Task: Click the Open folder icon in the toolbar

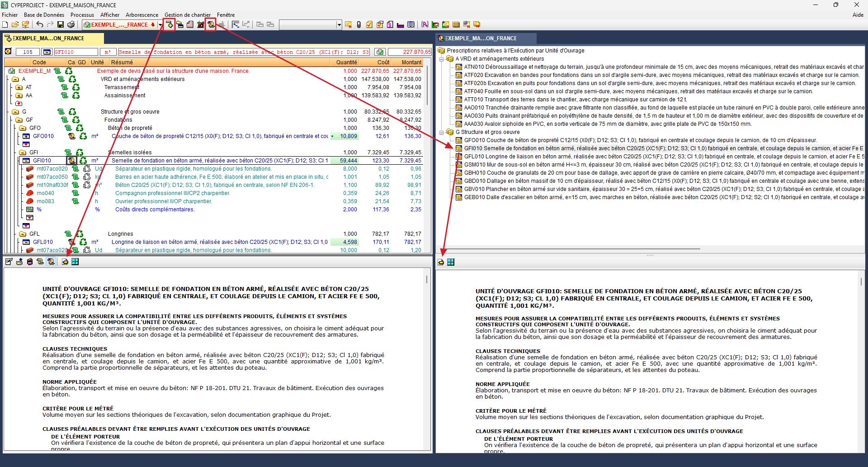Action: 15,24
